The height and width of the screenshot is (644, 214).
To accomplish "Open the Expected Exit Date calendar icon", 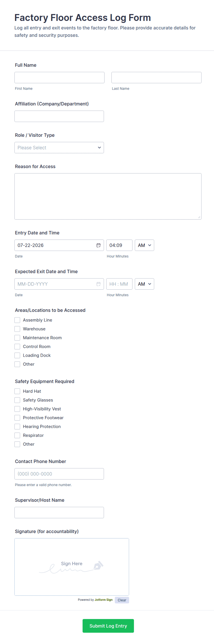I will (98, 284).
